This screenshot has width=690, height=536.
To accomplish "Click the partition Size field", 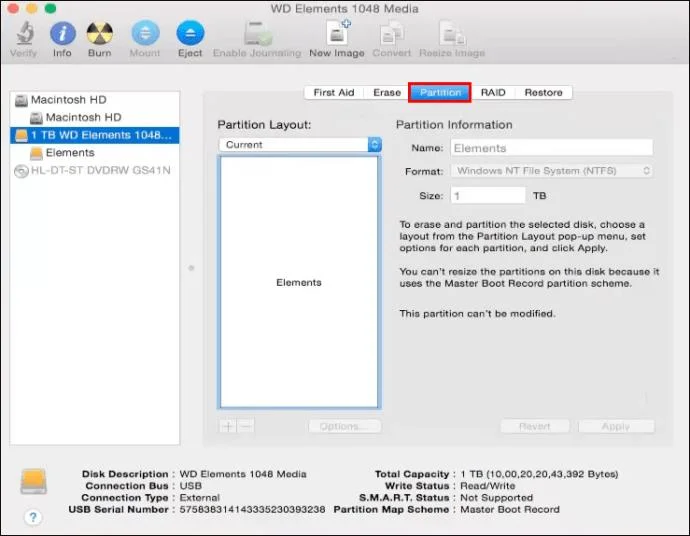I will pyautogui.click(x=488, y=195).
